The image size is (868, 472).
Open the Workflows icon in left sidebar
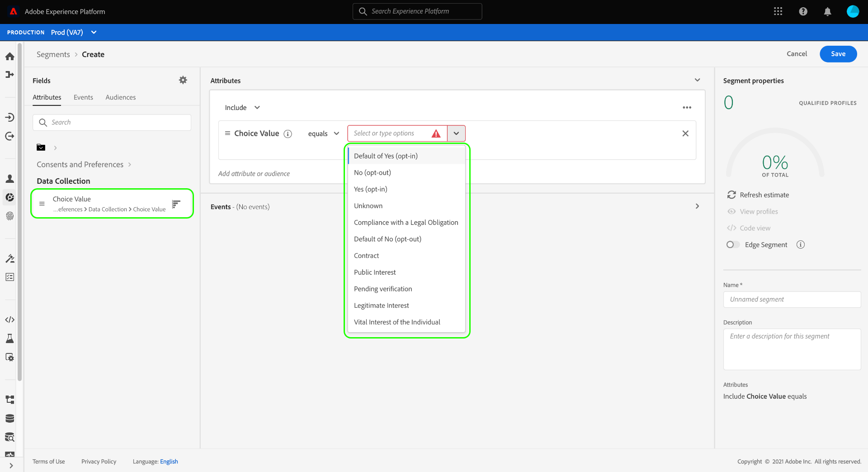(9, 75)
